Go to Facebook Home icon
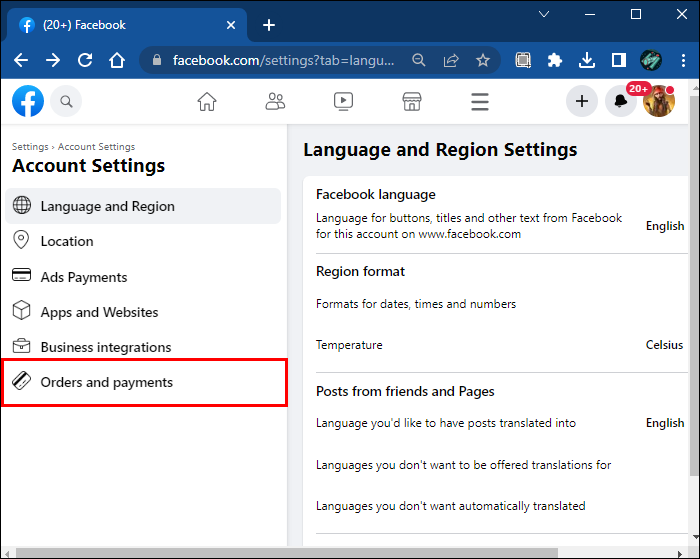 point(207,101)
